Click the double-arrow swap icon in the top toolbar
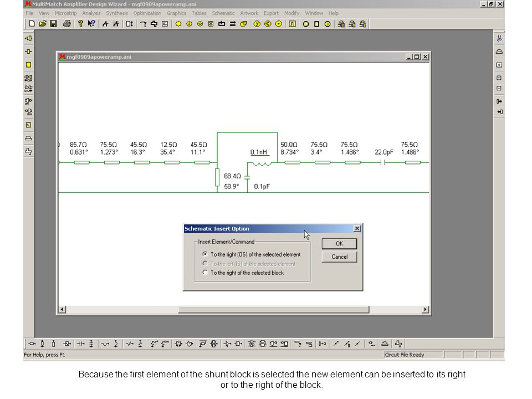This screenshot has width=532, height=399. pos(232,24)
